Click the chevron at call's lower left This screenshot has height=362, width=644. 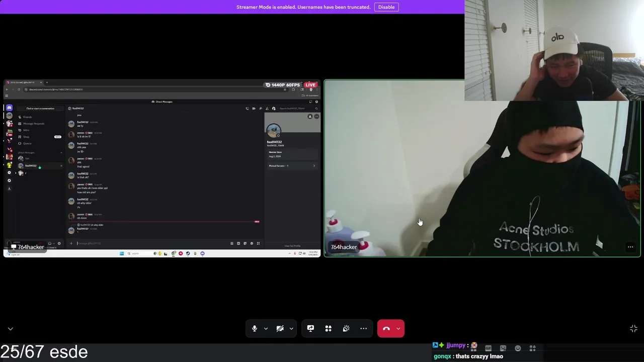11,328
